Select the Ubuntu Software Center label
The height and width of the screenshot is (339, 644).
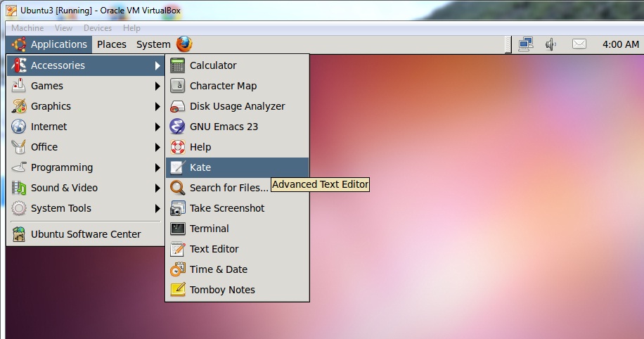click(86, 234)
